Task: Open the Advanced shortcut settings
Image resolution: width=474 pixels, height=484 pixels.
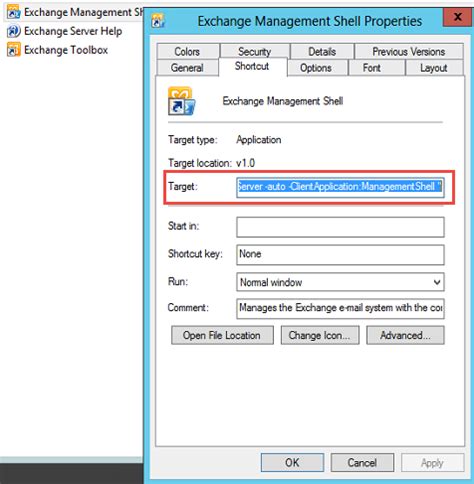Action: tap(405, 335)
